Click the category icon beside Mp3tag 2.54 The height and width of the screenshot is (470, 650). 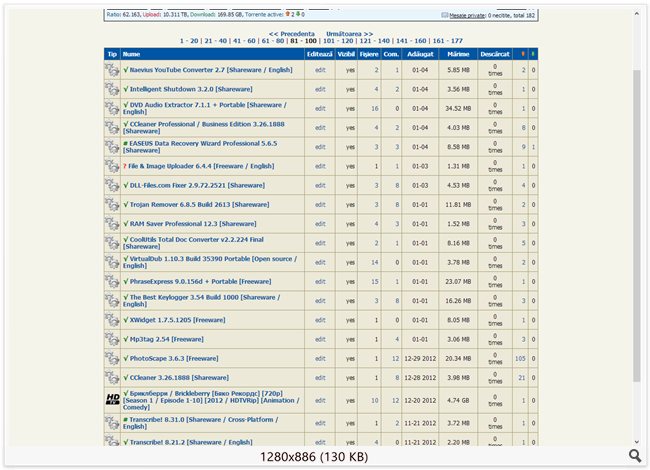[112, 339]
